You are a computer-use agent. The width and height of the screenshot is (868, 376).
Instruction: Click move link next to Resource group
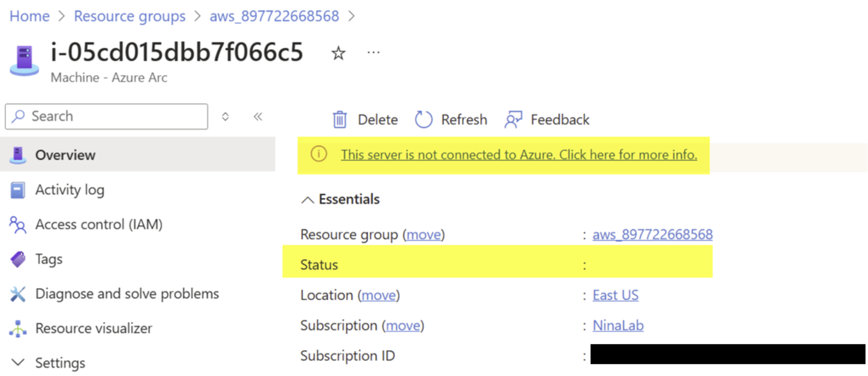[x=424, y=235]
